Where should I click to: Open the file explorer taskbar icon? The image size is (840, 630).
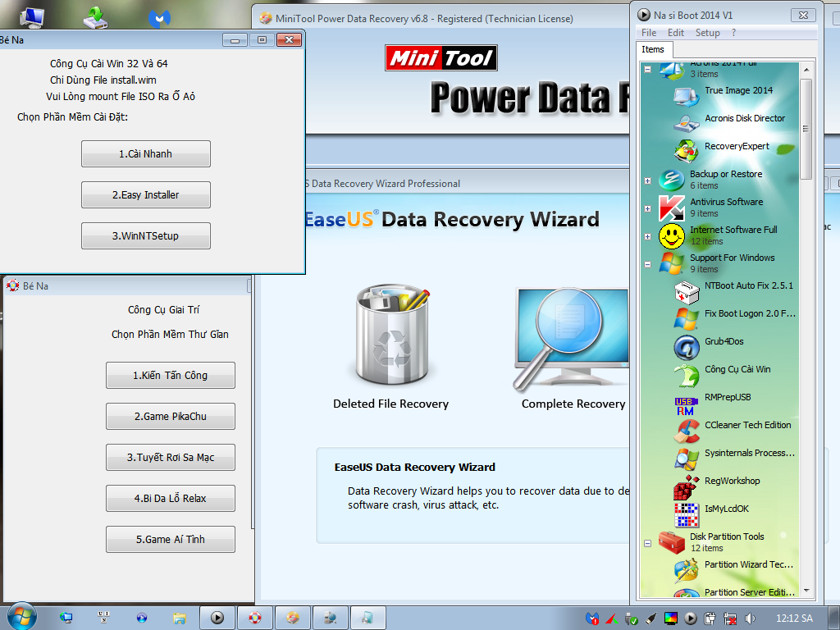click(179, 619)
